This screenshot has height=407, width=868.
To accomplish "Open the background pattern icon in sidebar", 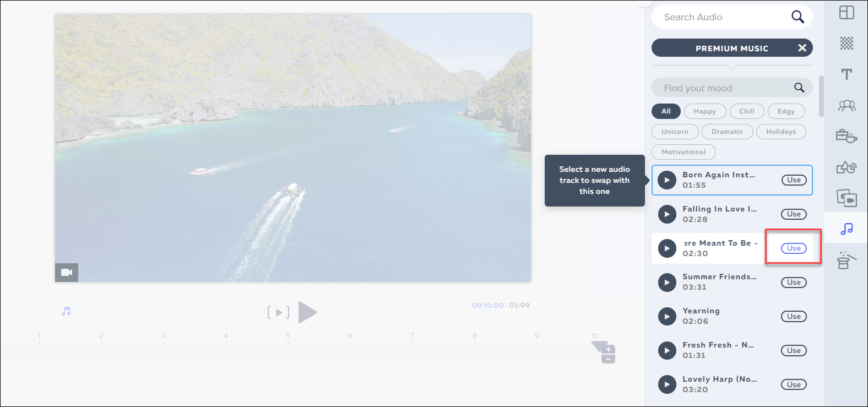I will pos(847,43).
